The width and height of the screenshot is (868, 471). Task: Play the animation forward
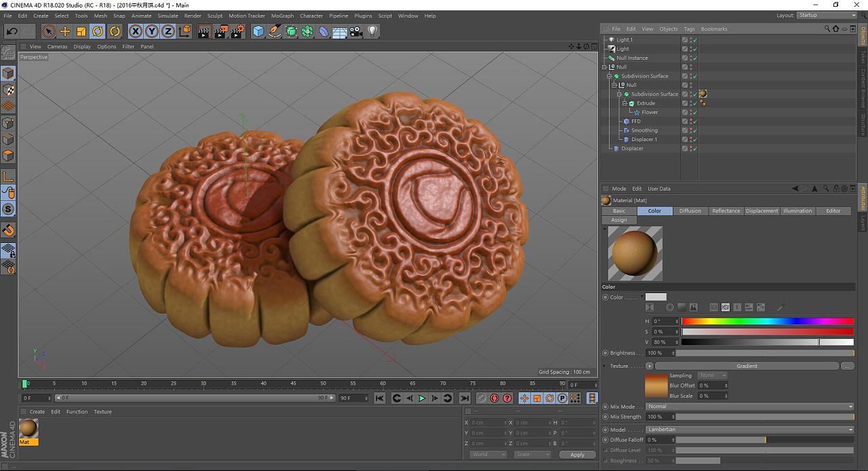(x=422, y=398)
